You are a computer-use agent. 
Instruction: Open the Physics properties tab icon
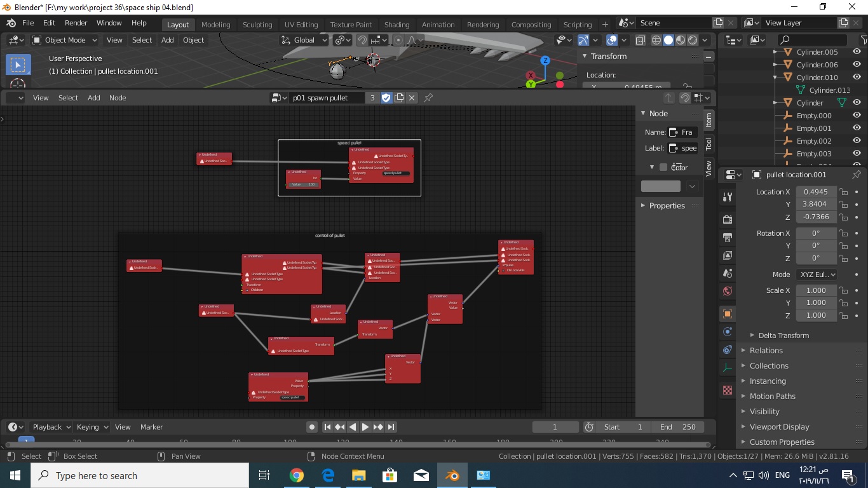[x=728, y=332]
